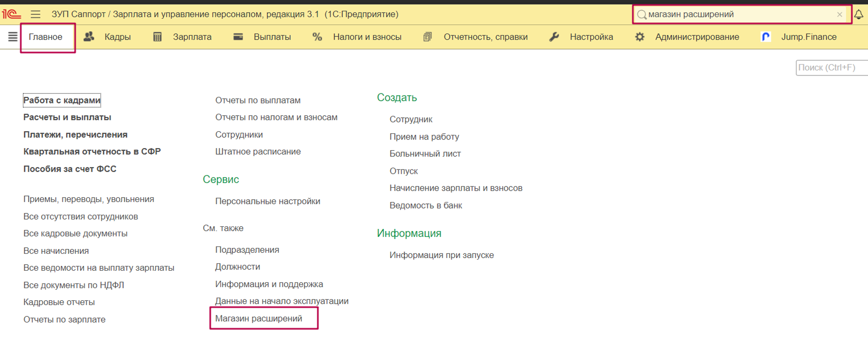Create a Больничный лист document

click(425, 154)
